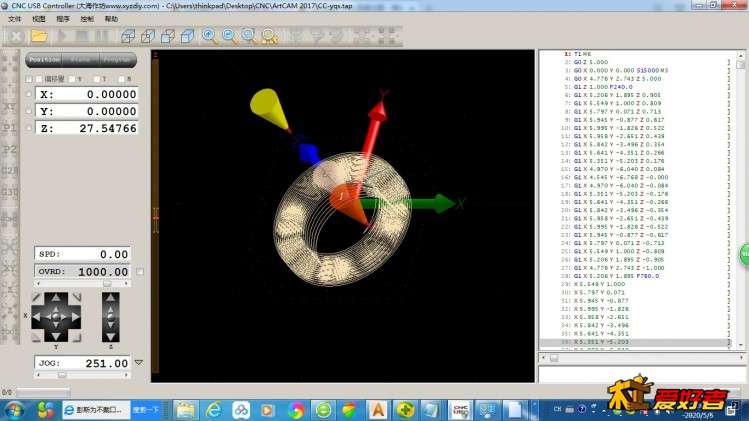The height and width of the screenshot is (421, 749).
Task: Jog X axis right with the right arrow
Action: tap(75, 317)
